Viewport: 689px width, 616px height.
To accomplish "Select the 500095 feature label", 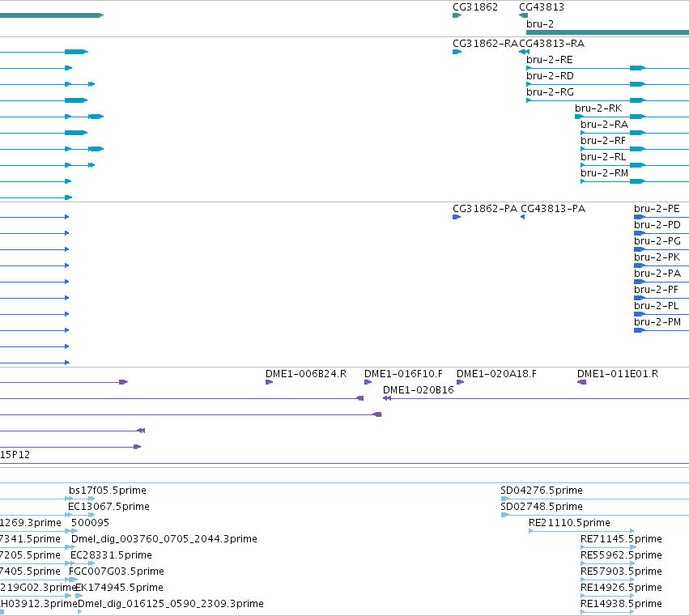I will (90, 523).
